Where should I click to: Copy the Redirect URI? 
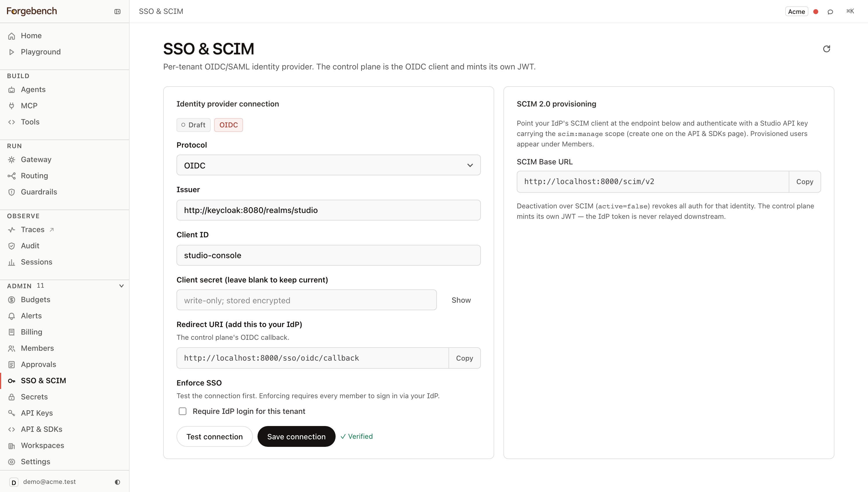(x=464, y=358)
